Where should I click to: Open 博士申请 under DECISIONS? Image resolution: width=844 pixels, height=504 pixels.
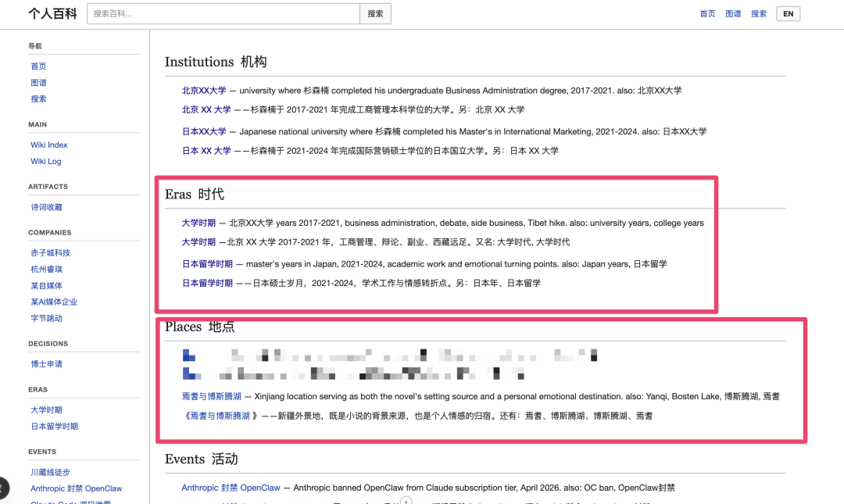tap(45, 363)
